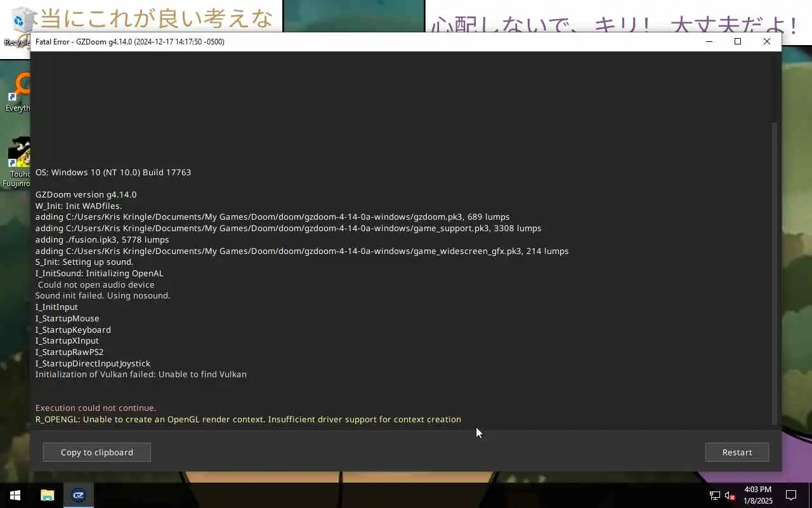Viewport: 812px width, 508px height.
Task: Click the 'I_StartupMouse' log line
Action: point(67,318)
